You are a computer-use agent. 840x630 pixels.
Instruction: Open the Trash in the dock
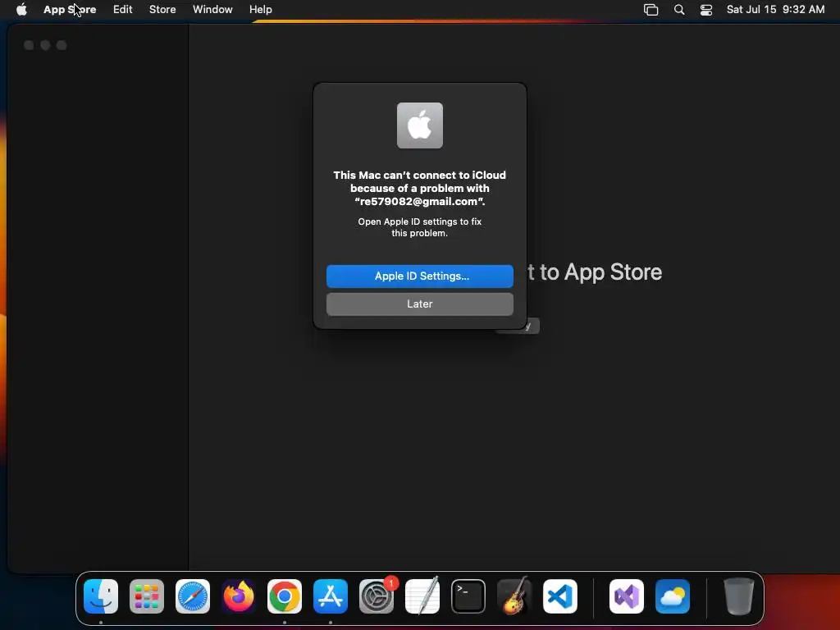(x=739, y=596)
